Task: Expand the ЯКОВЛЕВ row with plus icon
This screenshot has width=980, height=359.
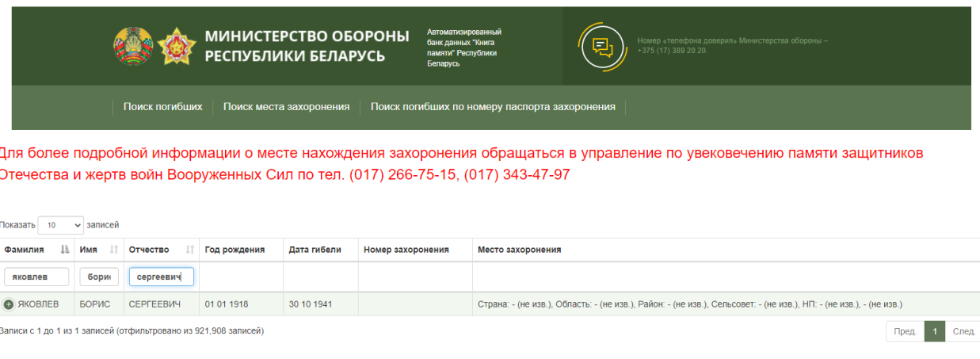Action: [9, 304]
